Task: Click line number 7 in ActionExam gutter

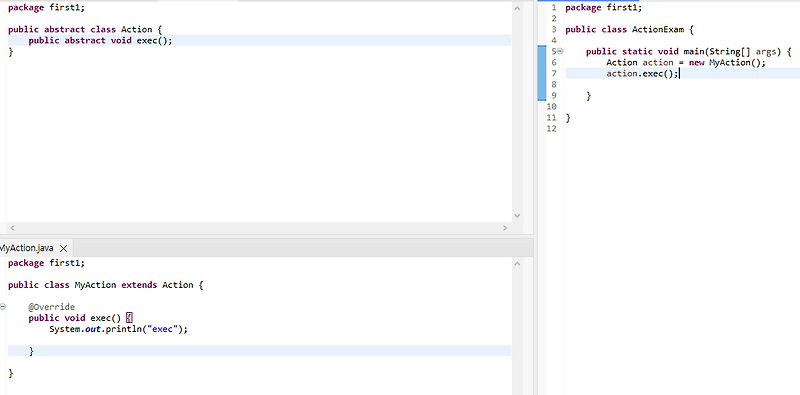Action: click(x=554, y=73)
